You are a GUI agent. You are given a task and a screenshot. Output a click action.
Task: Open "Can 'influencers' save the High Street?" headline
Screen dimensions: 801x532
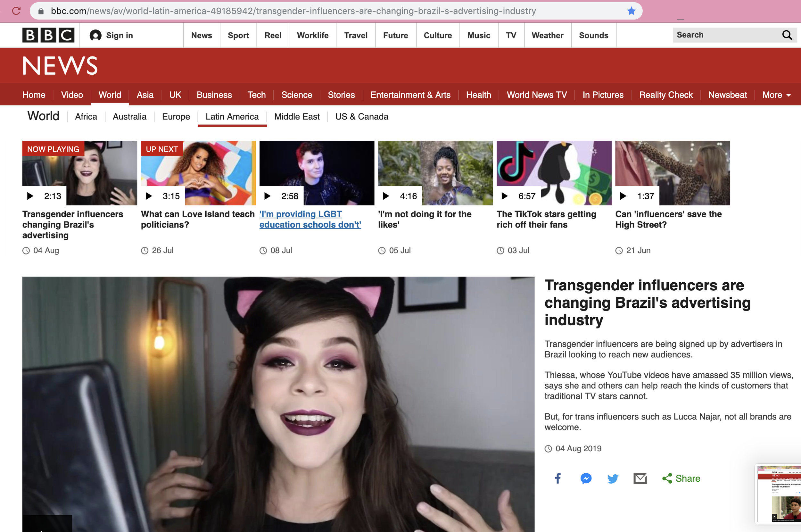tap(668, 220)
